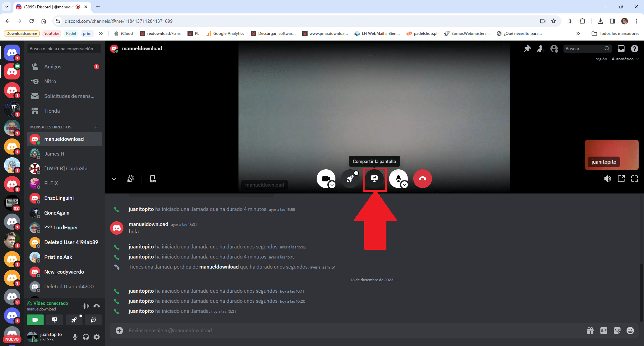Open the EnzoLinguini conversation
The height and width of the screenshot is (346, 644).
[x=64, y=198]
